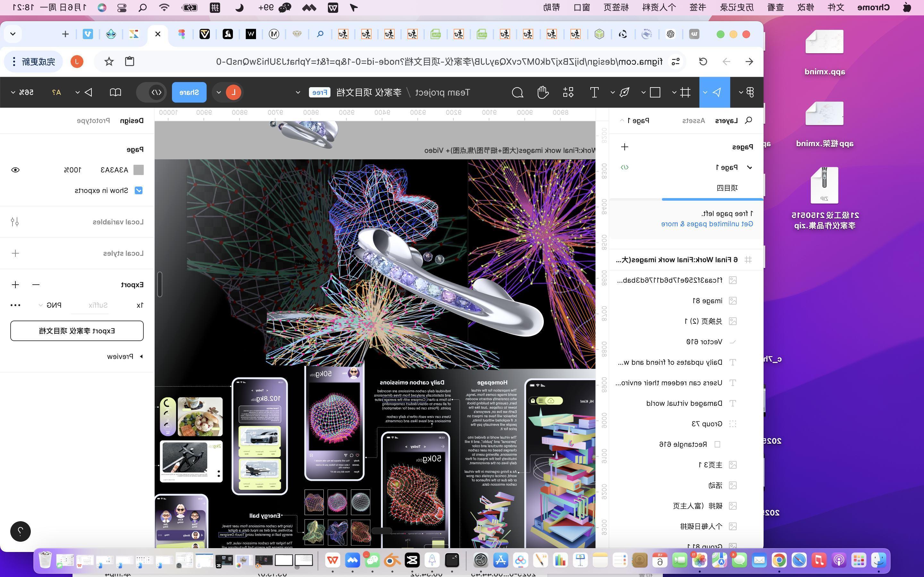Viewport: 924px width, 577px height.
Task: Toggle Dev Mode switch
Action: (x=152, y=92)
